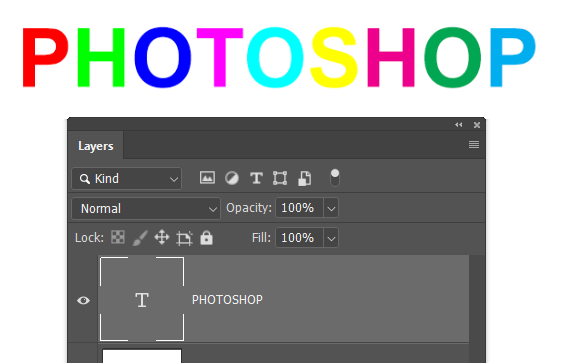Expand the Fill slider arrow
570x363 pixels.
tap(331, 238)
